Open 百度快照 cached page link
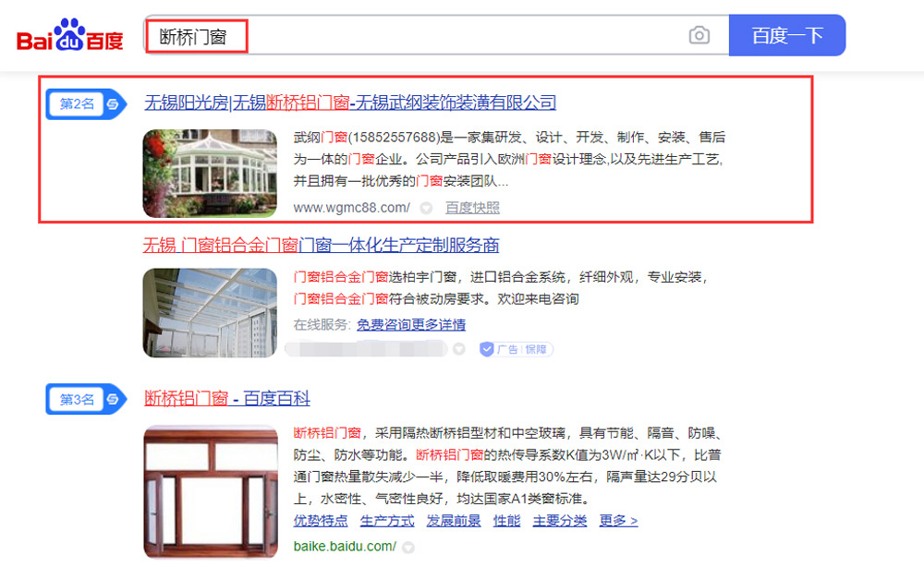This screenshot has height=567, width=924. click(472, 208)
